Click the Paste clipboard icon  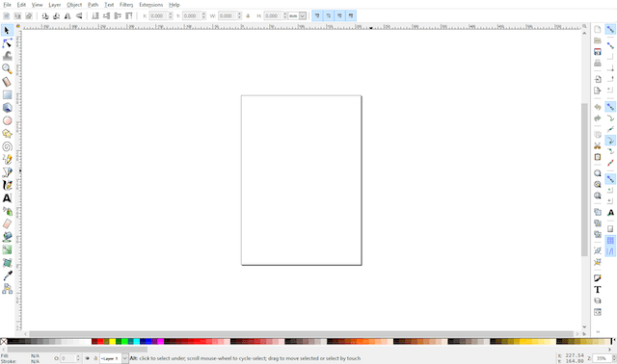coord(598,157)
